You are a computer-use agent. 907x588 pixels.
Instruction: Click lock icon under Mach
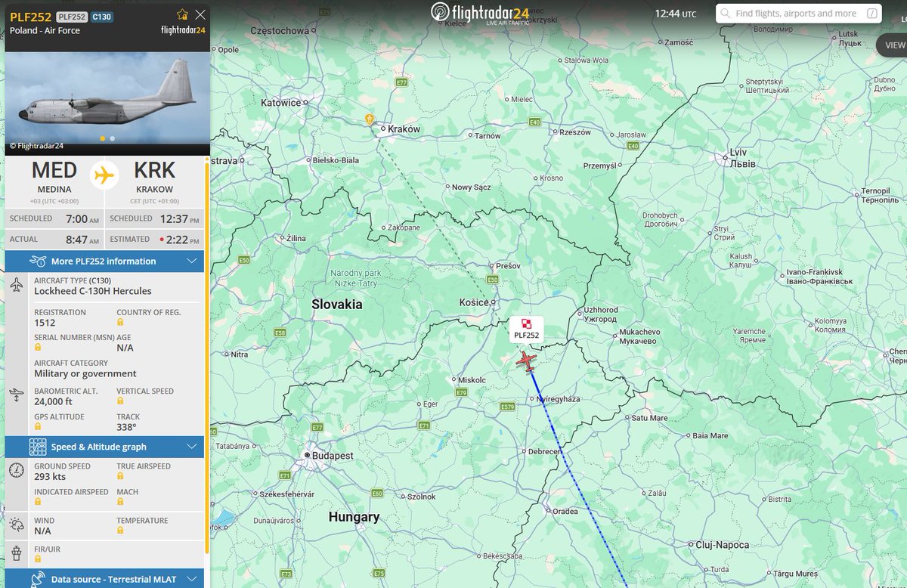(x=120, y=502)
